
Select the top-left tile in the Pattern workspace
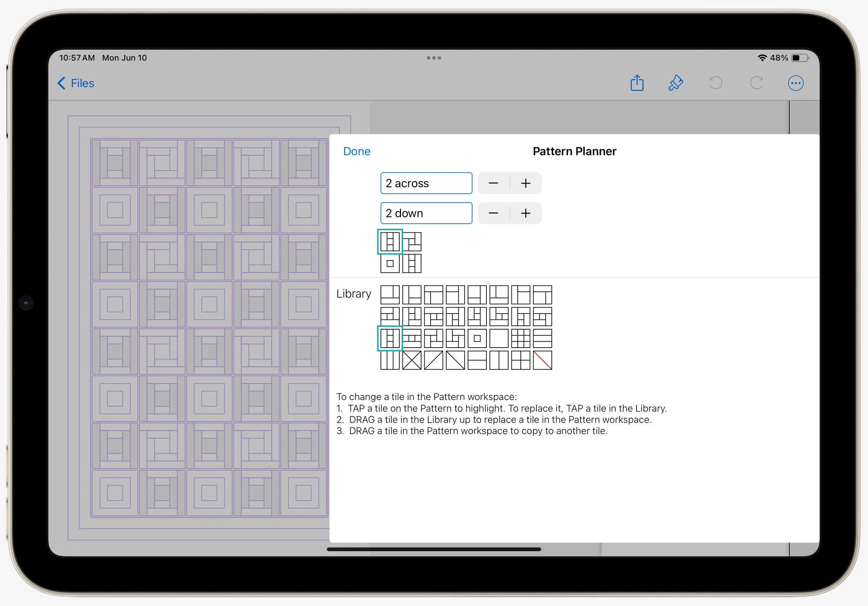[x=390, y=242]
